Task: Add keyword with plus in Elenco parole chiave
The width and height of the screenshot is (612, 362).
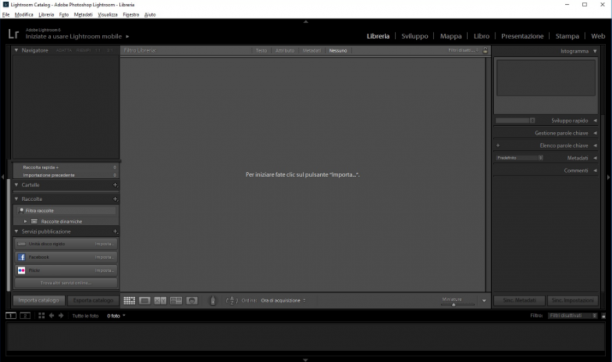Action: pyautogui.click(x=498, y=145)
